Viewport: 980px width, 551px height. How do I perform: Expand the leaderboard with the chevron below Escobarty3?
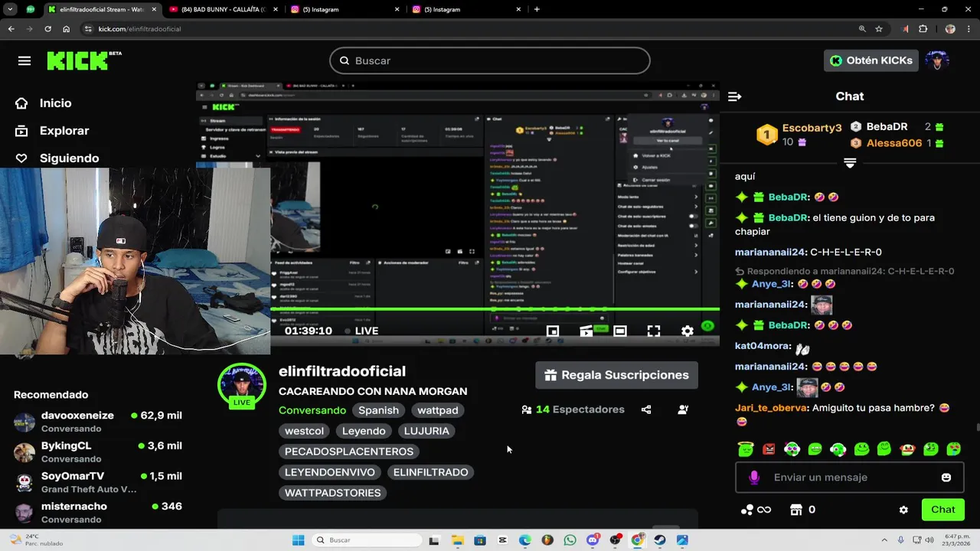[x=850, y=163]
